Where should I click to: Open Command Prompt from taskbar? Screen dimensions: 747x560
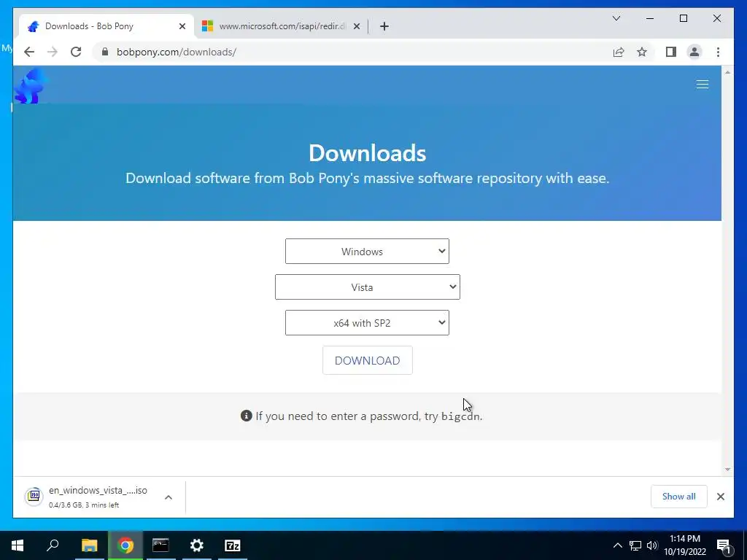(160, 545)
